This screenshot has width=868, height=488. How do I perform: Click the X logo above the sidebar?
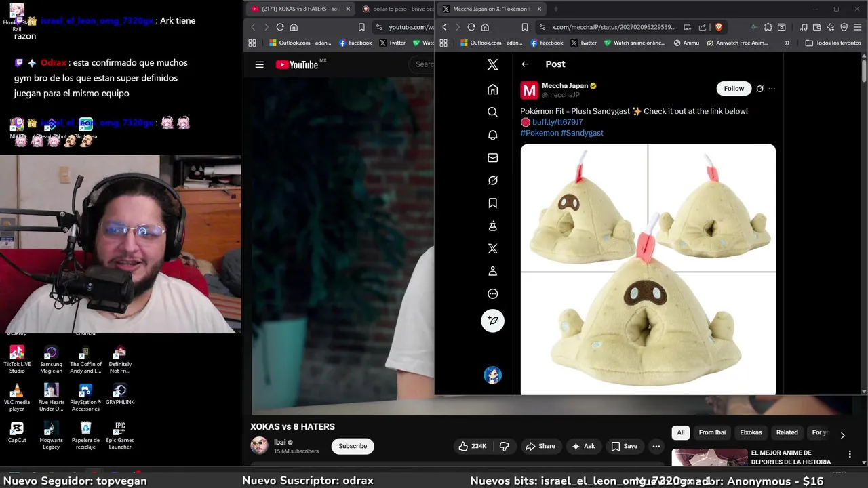pos(493,64)
